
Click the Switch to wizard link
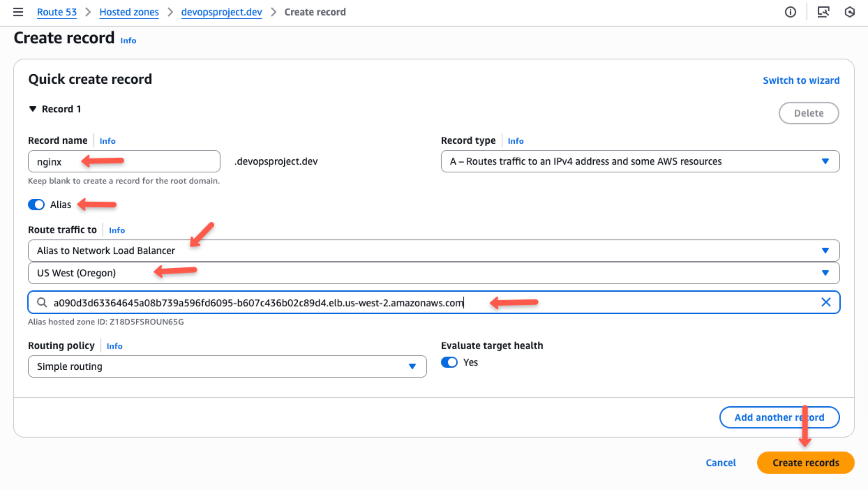801,80
